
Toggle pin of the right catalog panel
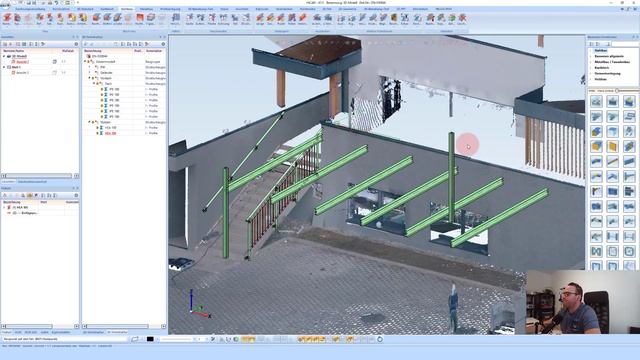pos(633,37)
